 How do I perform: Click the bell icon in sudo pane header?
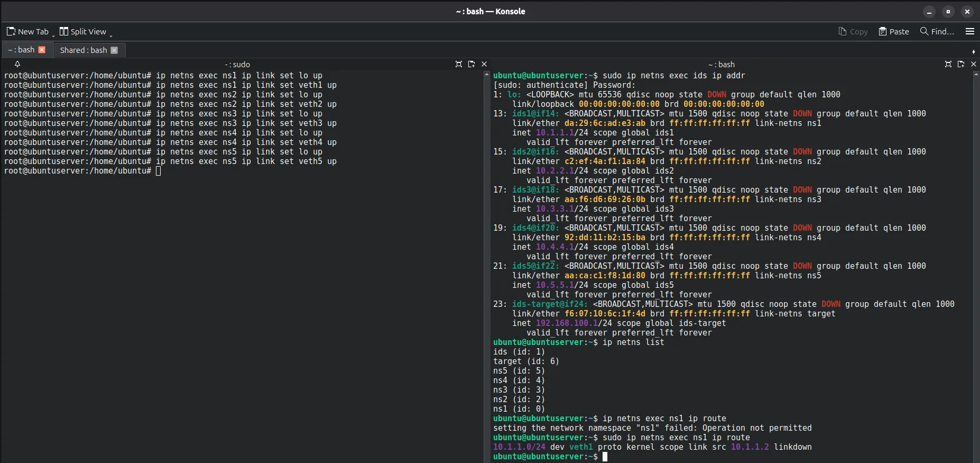pyautogui.click(x=17, y=64)
